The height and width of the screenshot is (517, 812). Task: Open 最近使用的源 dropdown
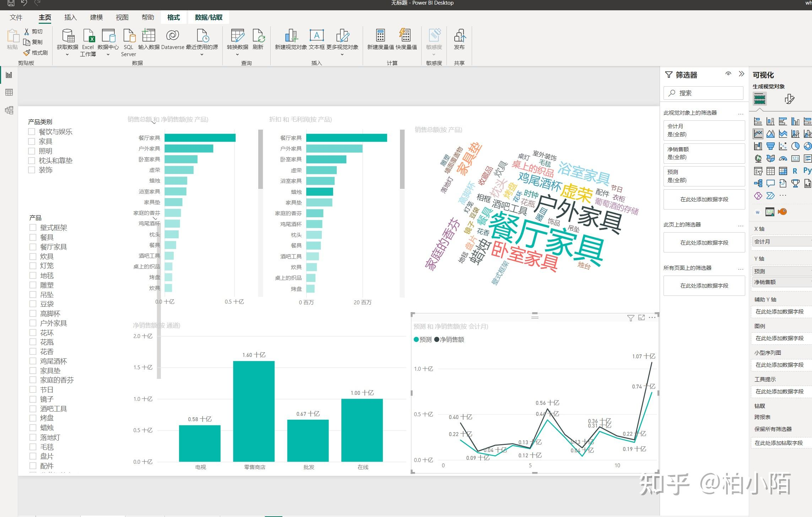pos(202,55)
